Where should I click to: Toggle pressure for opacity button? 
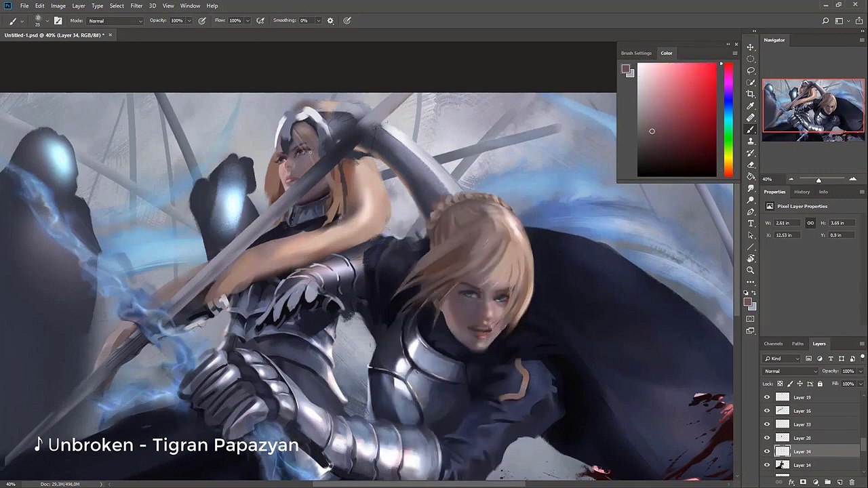202,20
